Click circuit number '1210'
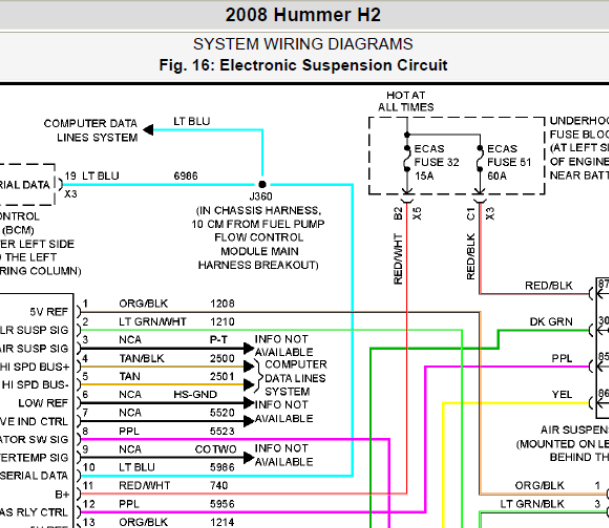This screenshot has width=609, height=528. pos(222,322)
